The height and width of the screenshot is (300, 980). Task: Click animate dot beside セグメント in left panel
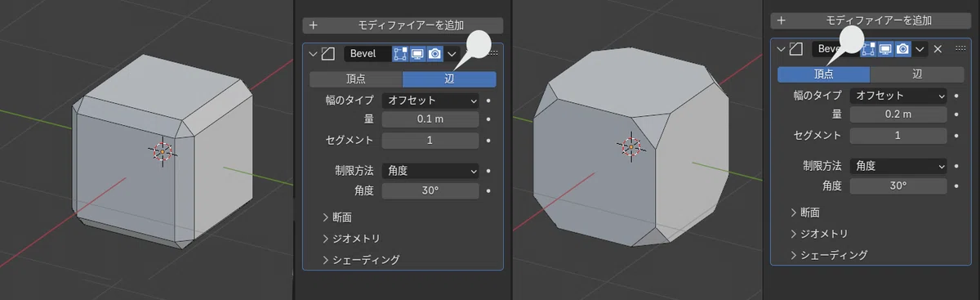(488, 140)
